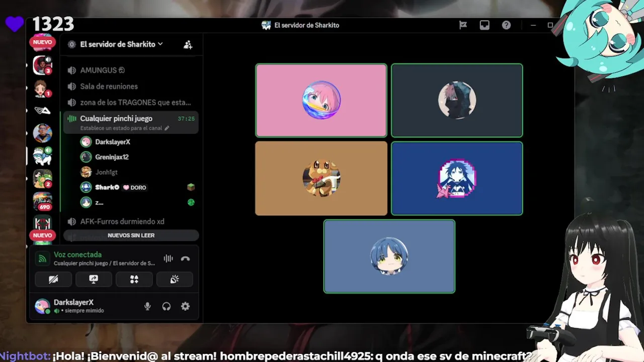Click the pink video tile of DarkslayerX
The width and height of the screenshot is (644, 362).
point(321,101)
